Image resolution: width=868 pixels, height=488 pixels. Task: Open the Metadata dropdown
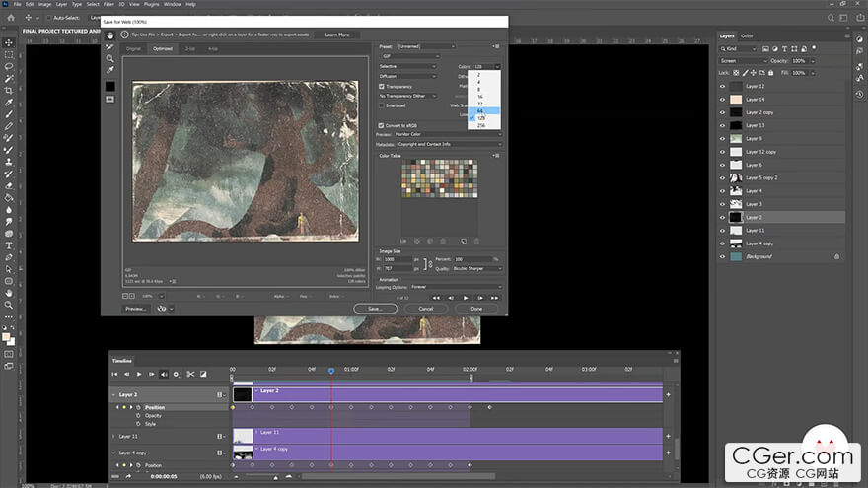point(450,144)
